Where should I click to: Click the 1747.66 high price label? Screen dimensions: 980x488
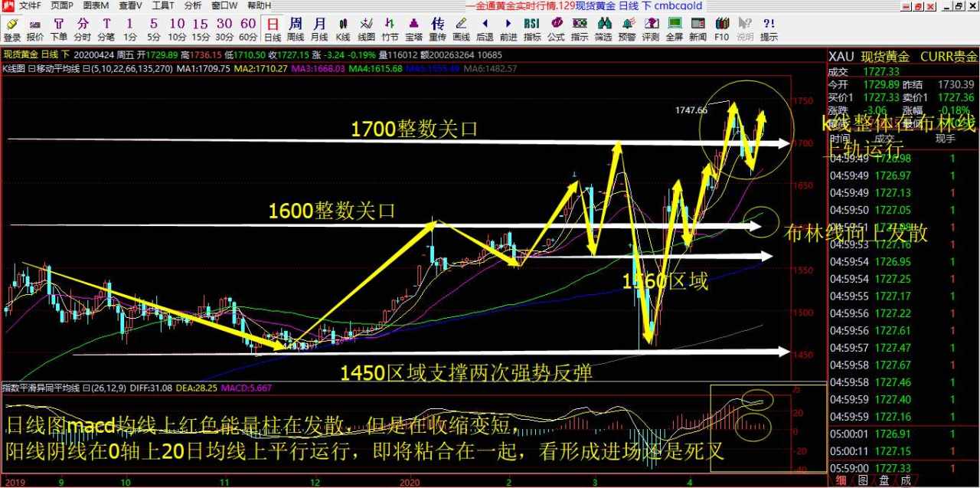tap(691, 110)
